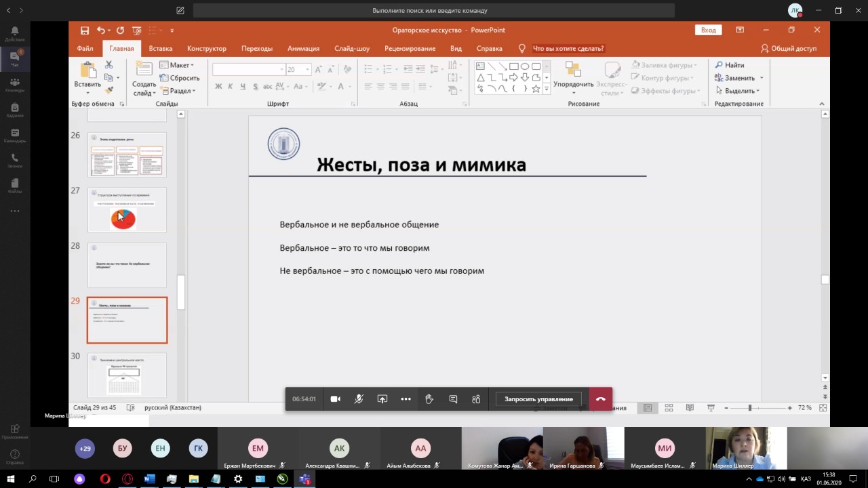Open the Макет layout dropdown

pyautogui.click(x=178, y=65)
